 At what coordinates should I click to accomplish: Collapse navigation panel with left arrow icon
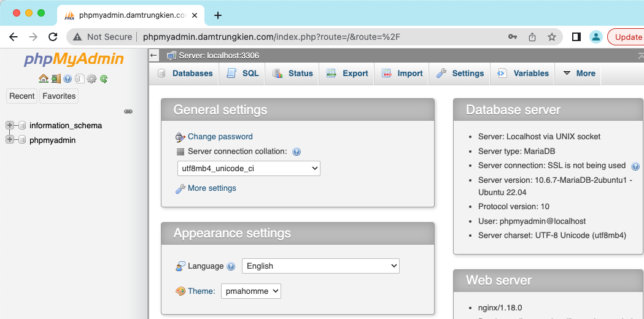pos(154,55)
